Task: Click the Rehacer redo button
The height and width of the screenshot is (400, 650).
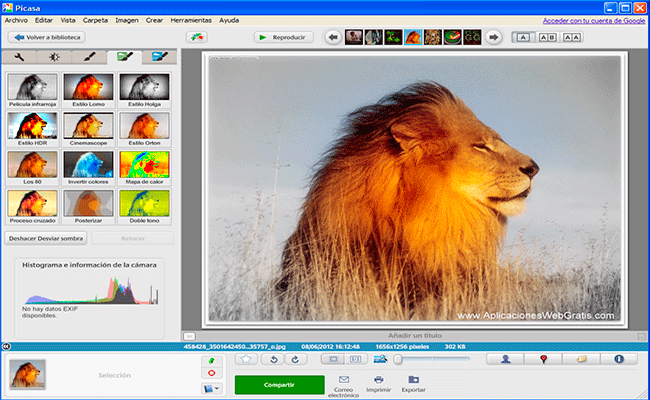Action: coord(133,238)
